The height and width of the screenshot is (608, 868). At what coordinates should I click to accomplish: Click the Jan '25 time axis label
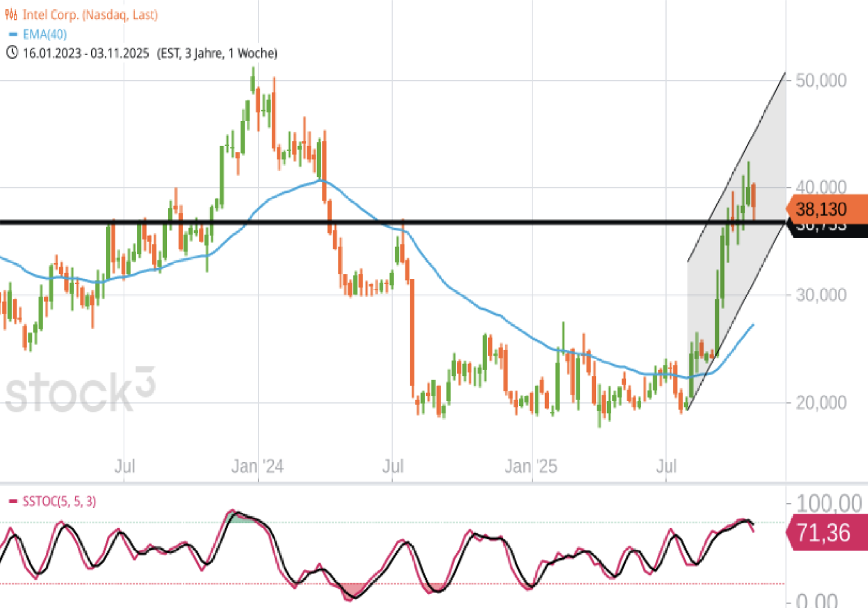[531, 466]
